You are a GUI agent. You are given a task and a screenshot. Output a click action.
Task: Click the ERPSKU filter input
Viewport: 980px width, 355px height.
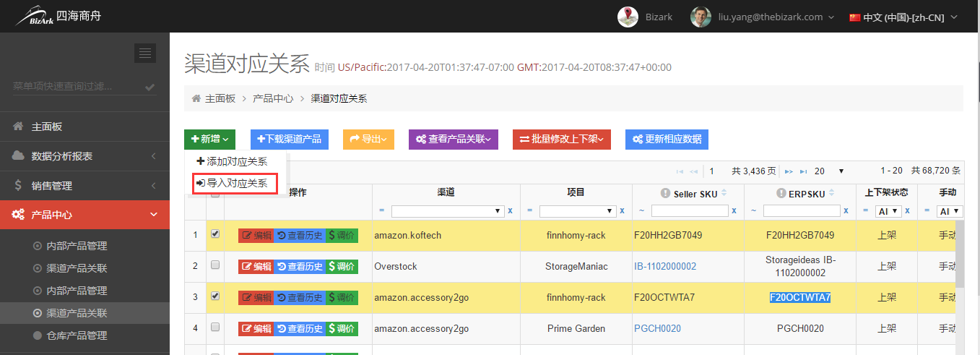tap(802, 211)
